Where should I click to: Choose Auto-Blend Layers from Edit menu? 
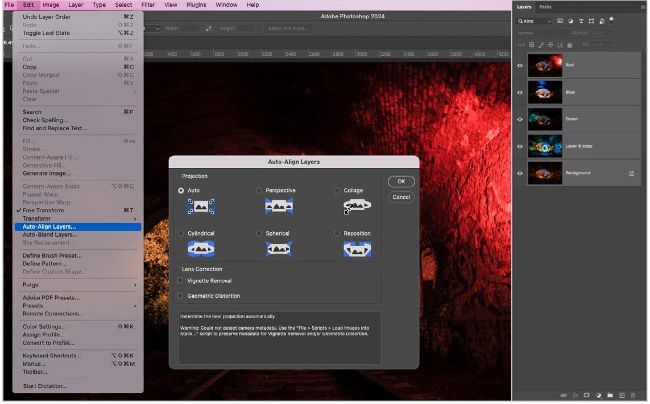coord(50,234)
